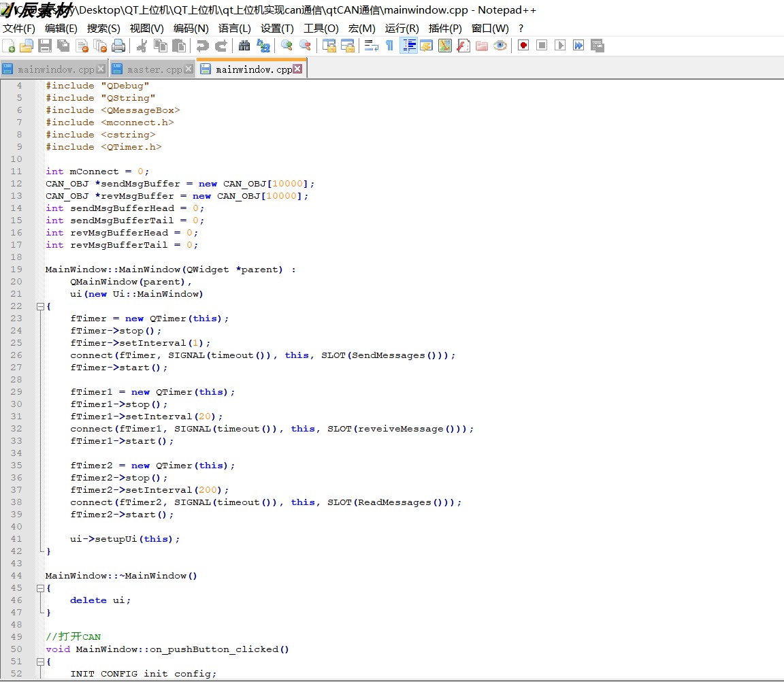Toggle word wrap in the toolbar
Image resolution: width=784 pixels, height=682 pixels.
[x=371, y=46]
